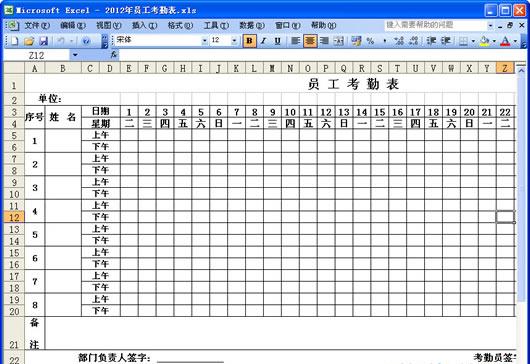Apply the yellow fill color bucket
Image resolution: width=530 pixels, height=364 pixels.
(x=485, y=41)
